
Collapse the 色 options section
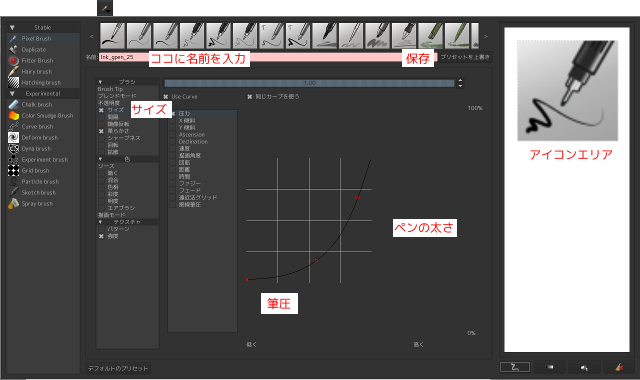coord(100,159)
